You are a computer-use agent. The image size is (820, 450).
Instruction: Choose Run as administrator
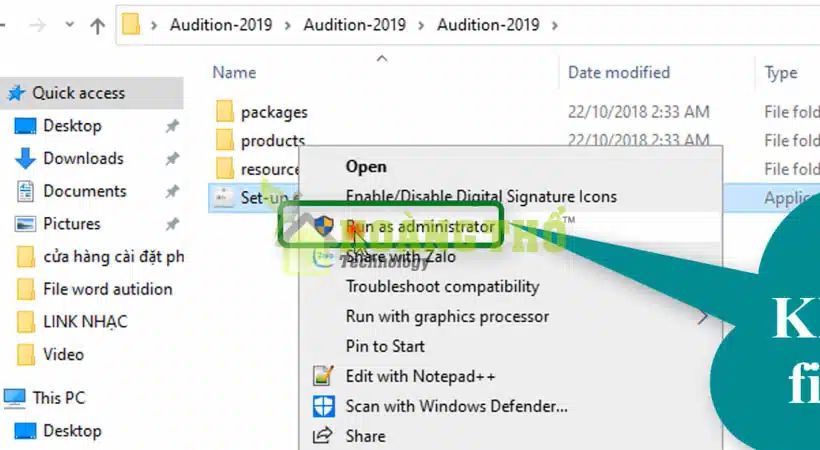[x=420, y=227]
